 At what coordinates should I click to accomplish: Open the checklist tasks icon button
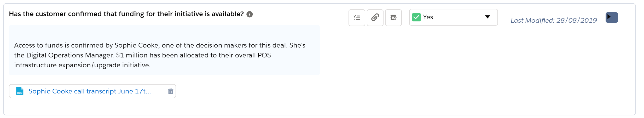tap(357, 18)
